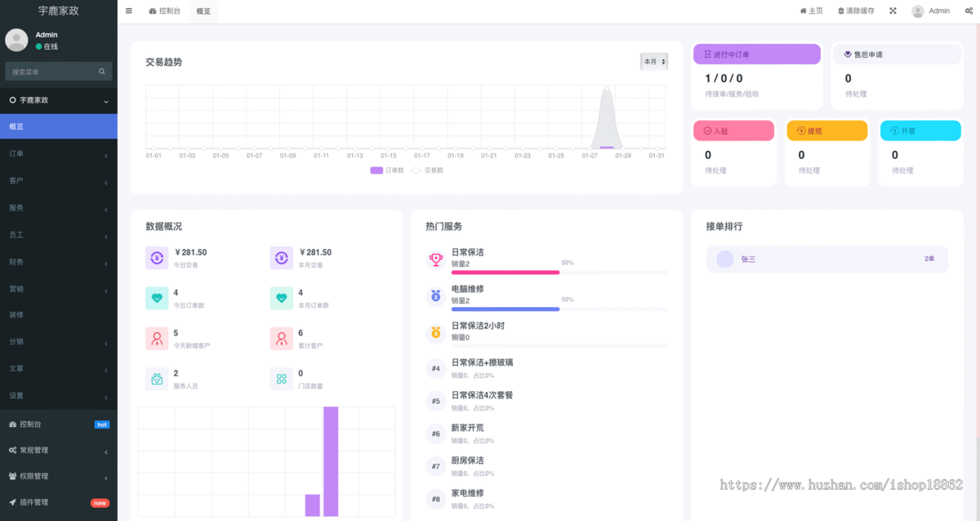Click the 今日交易 yen icon
The height and width of the screenshot is (521, 980).
[157, 258]
